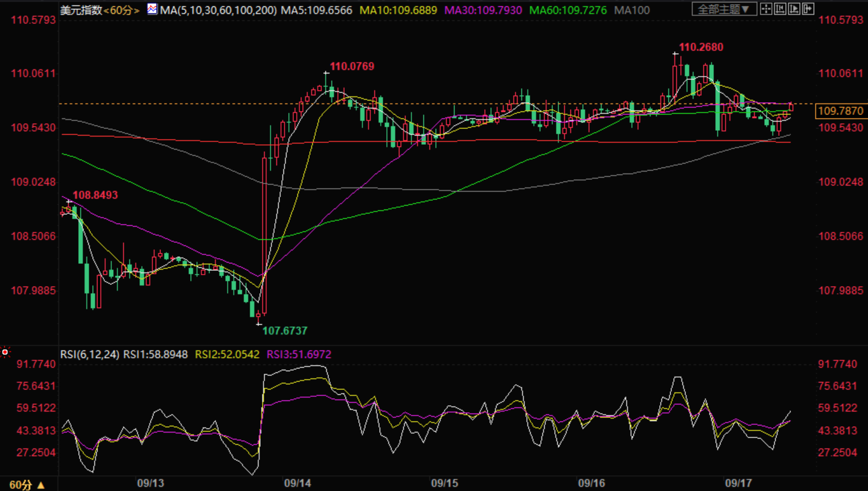The image size is (868, 491).
Task: Select the MA30 magenta legend label
Action: point(483,10)
